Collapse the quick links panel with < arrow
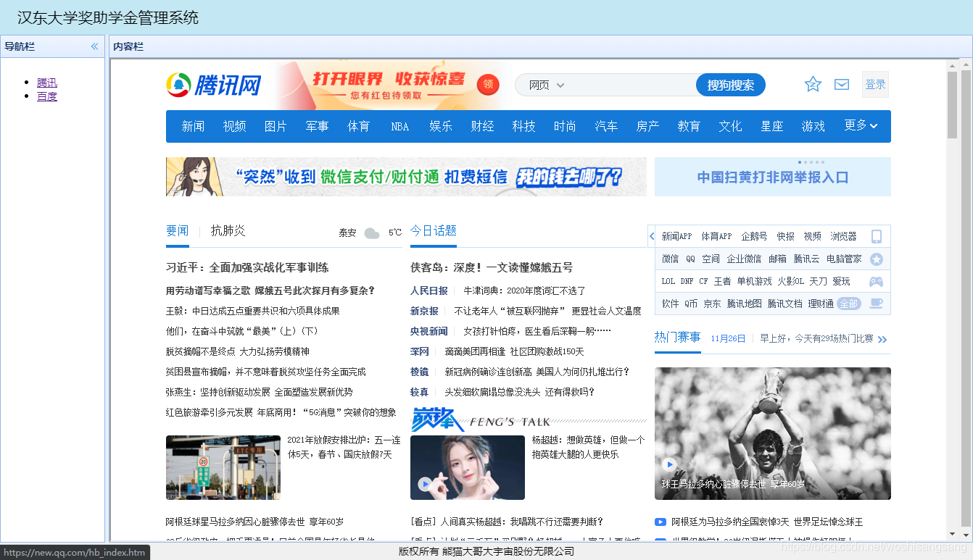Screen dimensions: 973x560 pos(652,236)
